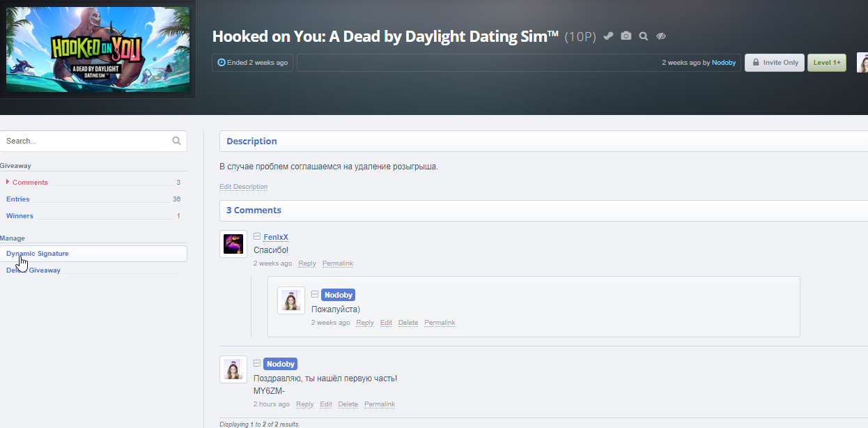Collapse Nodoby's Пожалуйста) reply
This screenshot has width=868, height=428.
(315, 295)
